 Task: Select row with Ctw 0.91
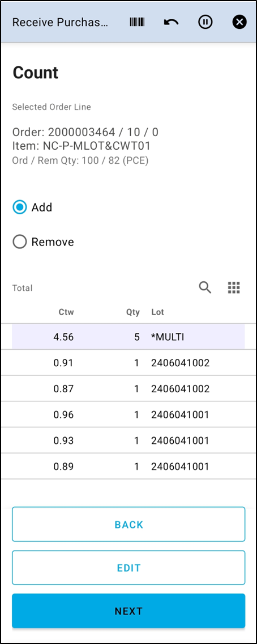(128, 363)
